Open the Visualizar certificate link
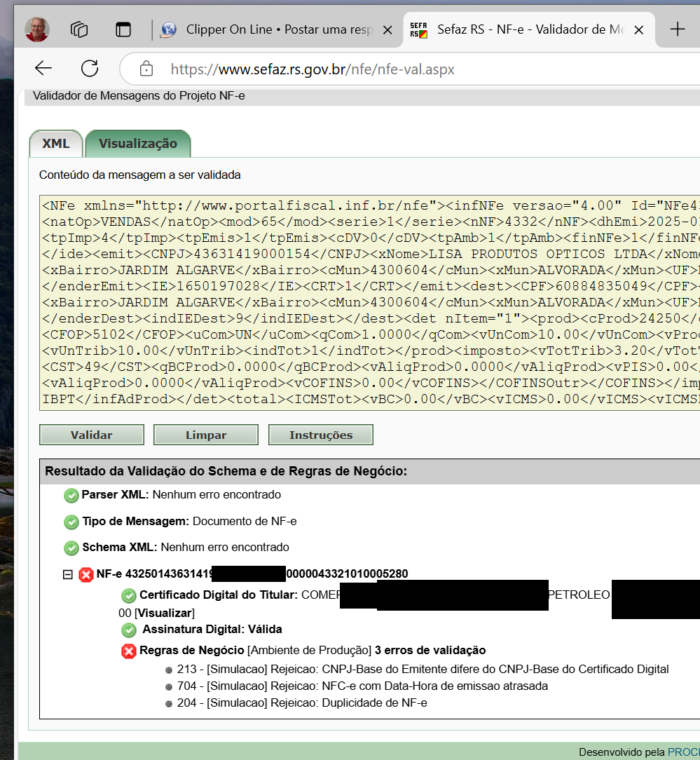Image resolution: width=700 pixels, height=760 pixels. click(165, 613)
